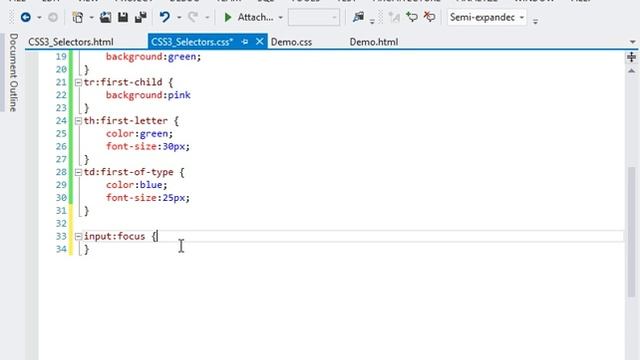Open the Redo history dropdown arrow
Viewport: 640px width, 360px height.
[x=207, y=18]
